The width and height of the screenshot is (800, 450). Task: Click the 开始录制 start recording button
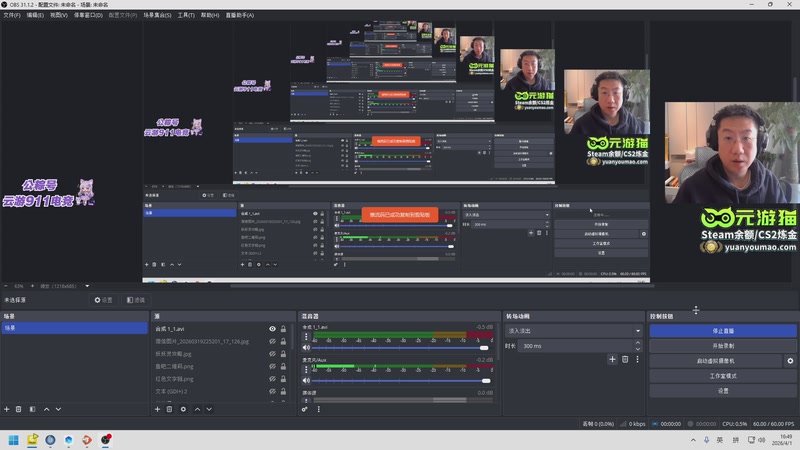point(723,346)
